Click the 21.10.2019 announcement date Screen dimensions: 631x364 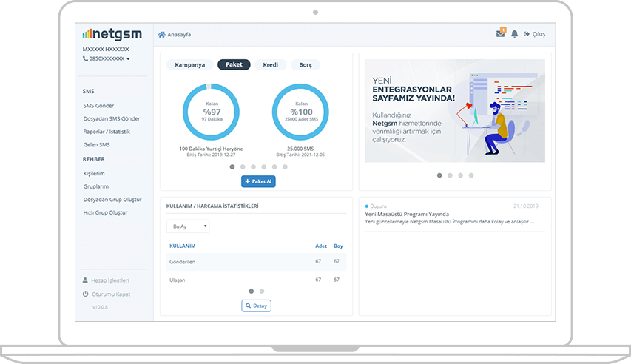click(x=525, y=206)
